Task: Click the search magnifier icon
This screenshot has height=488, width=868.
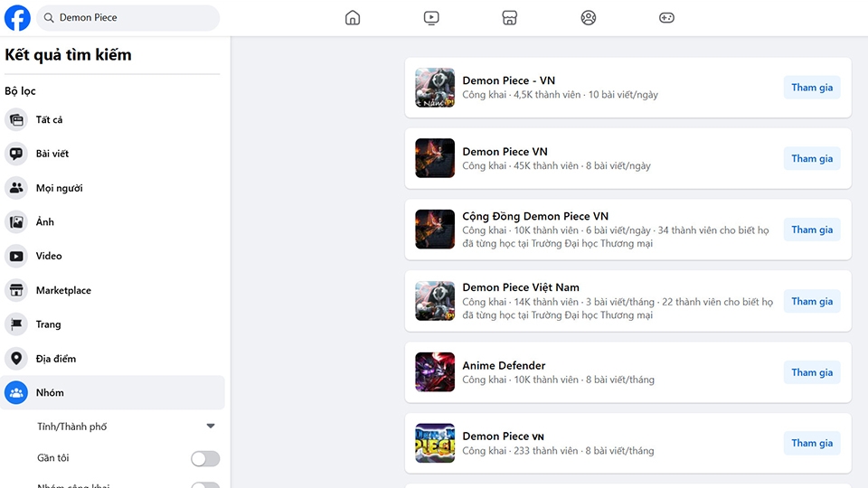Action: (49, 18)
